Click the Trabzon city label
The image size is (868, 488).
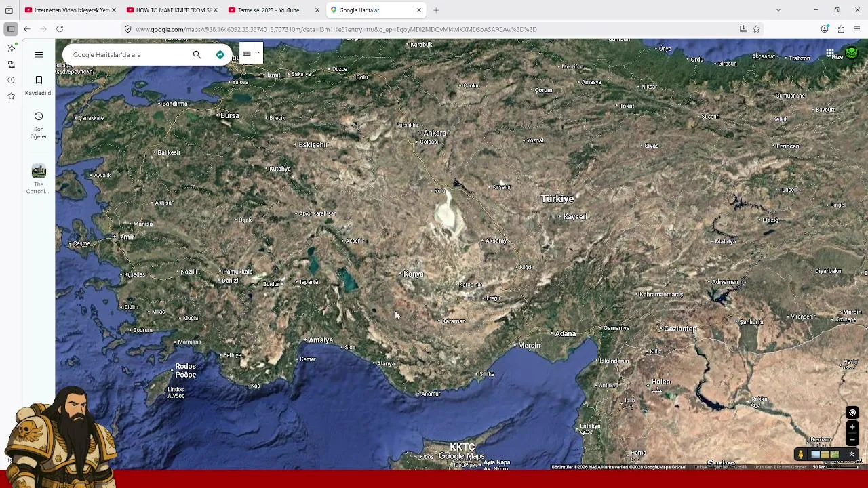800,58
